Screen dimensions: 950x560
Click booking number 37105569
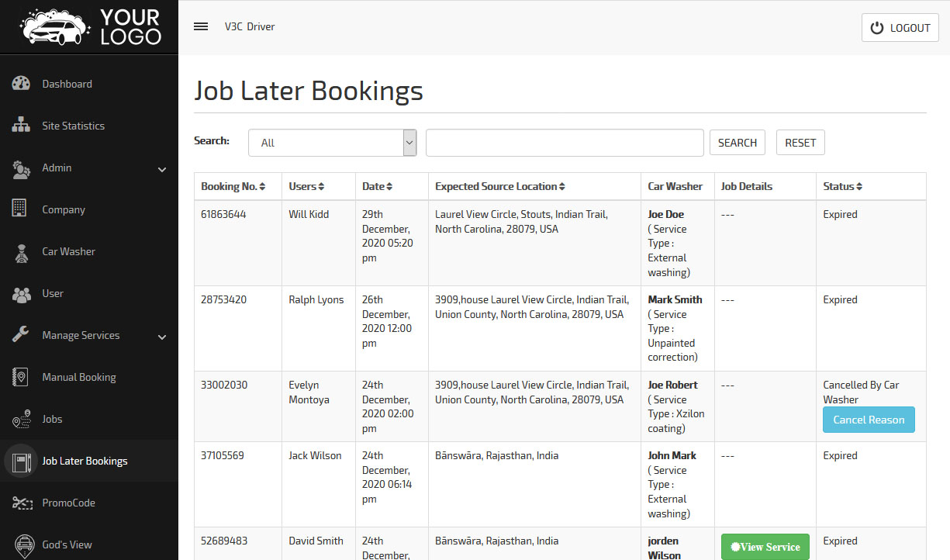[223, 456]
